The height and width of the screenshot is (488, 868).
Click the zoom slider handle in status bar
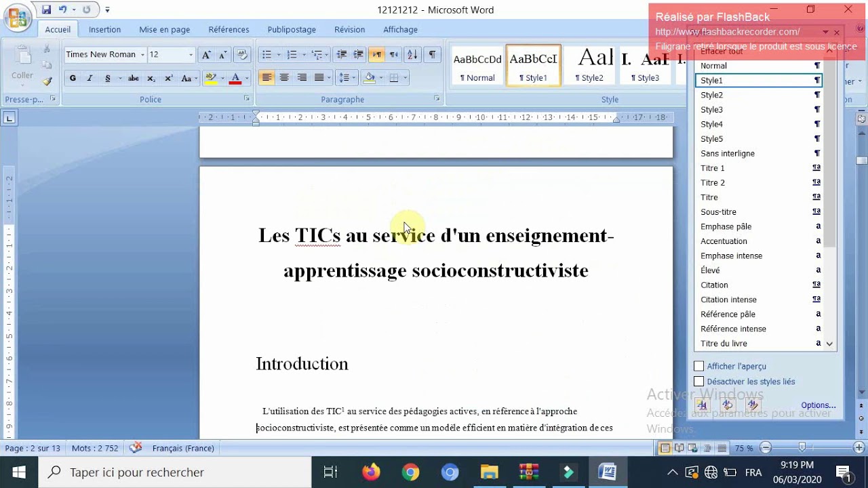[x=802, y=447]
